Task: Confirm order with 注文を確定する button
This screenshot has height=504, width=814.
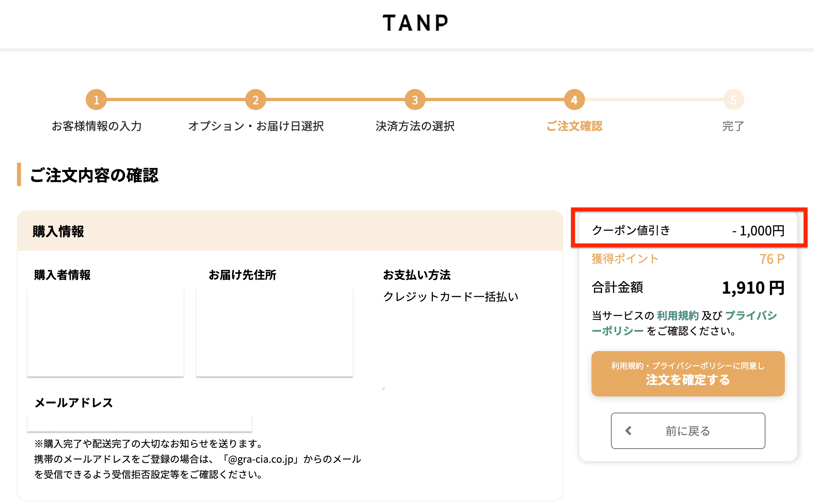Action: coord(688,374)
